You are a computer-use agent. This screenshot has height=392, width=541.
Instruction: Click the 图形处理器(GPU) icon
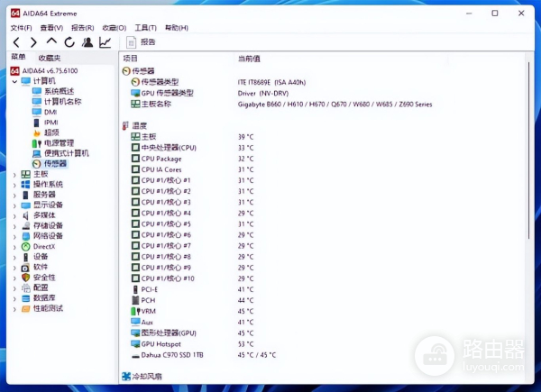point(135,333)
